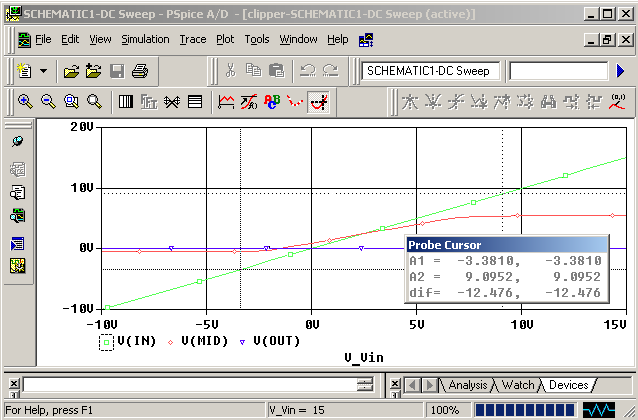Click the New simulation profile icon

click(24, 71)
